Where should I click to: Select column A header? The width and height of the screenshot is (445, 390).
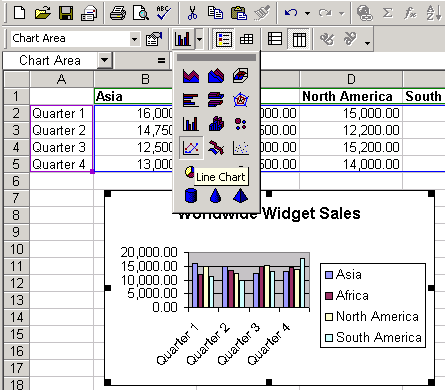62,79
